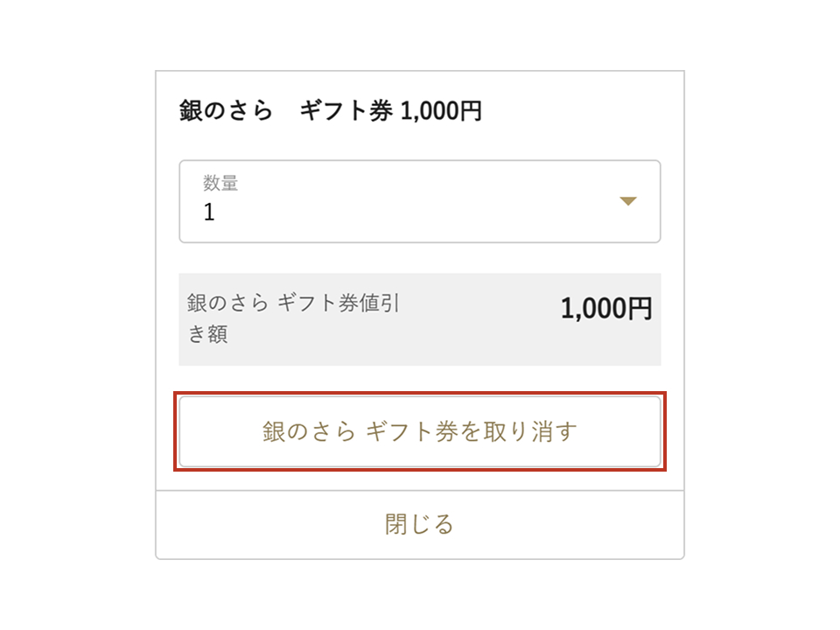
Task: Select the quantity combo box field
Action: (x=420, y=201)
